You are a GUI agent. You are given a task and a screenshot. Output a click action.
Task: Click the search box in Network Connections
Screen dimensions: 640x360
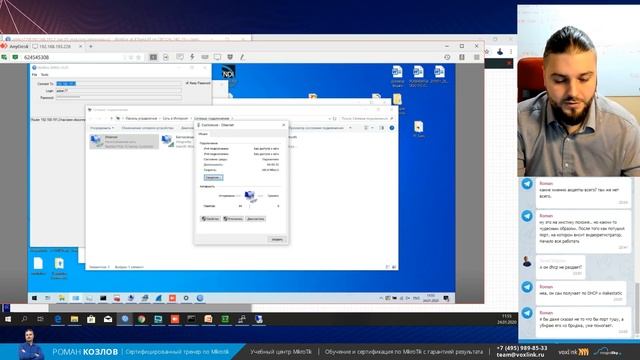(367, 118)
